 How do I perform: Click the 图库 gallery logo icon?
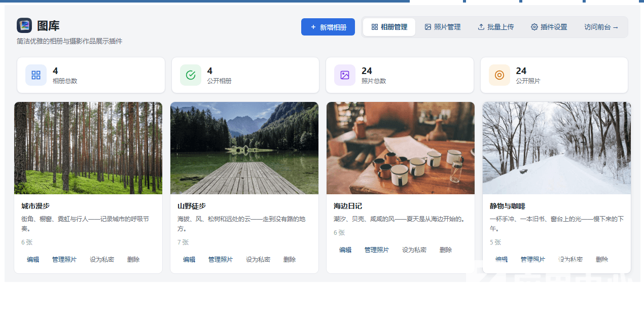click(24, 25)
